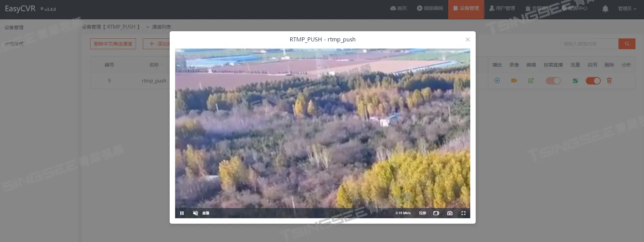Click the 通道列表 breadcrumb

[x=162, y=27]
